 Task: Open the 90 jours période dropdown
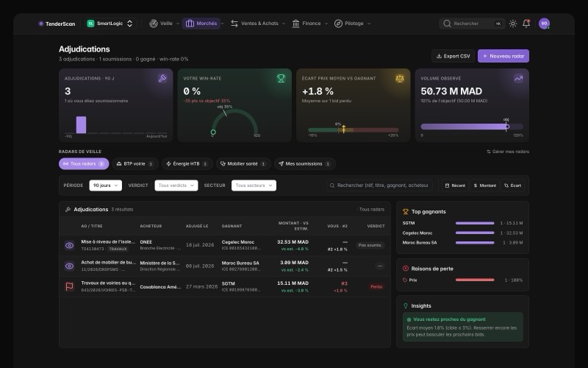pos(105,185)
